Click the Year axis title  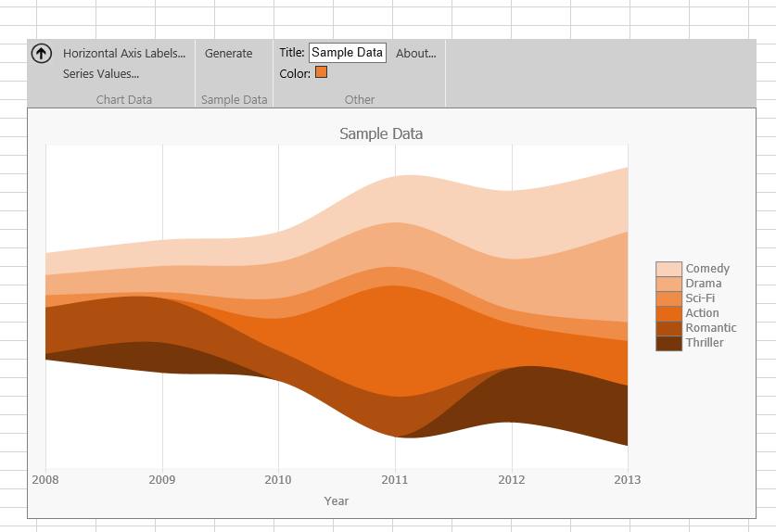click(x=337, y=501)
